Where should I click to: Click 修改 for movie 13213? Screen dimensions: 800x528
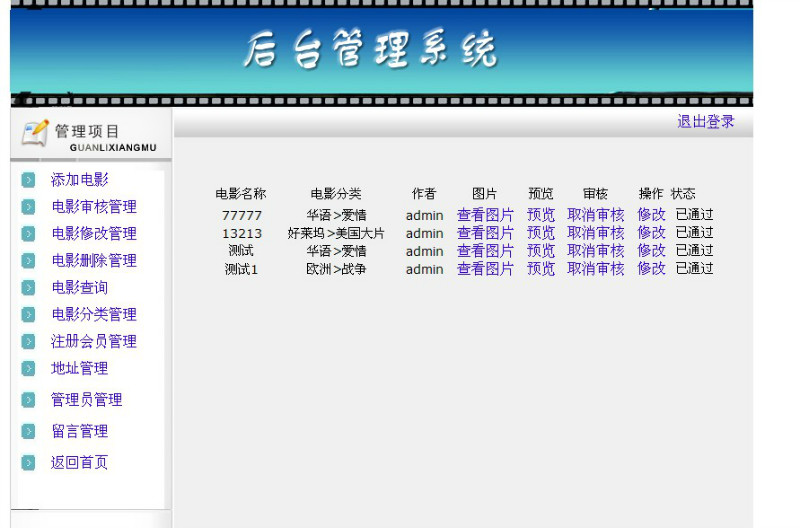tap(652, 233)
